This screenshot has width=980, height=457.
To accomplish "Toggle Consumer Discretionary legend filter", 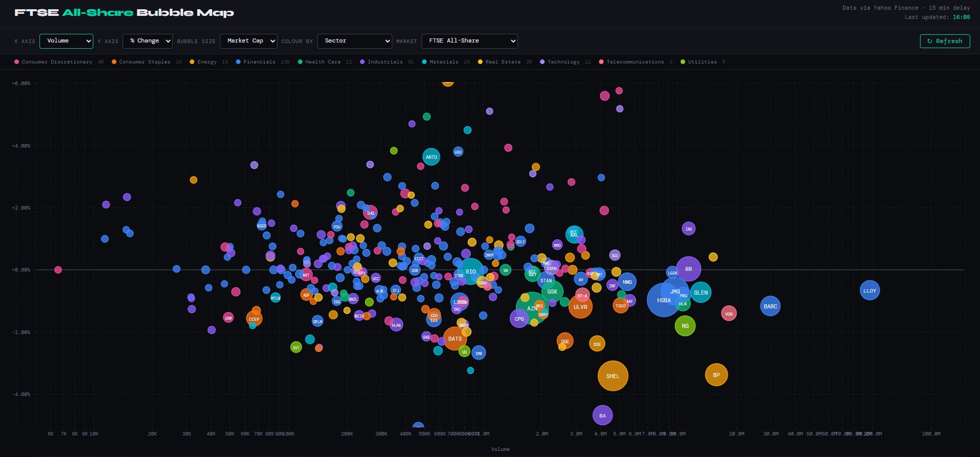I will point(59,62).
